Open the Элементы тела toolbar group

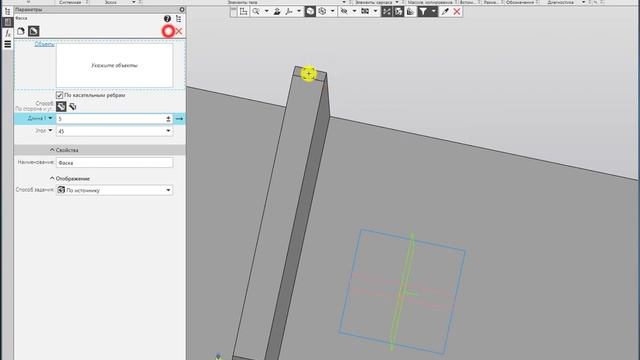(243, 2)
